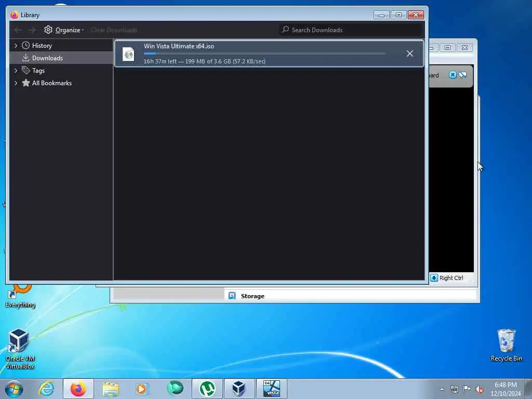Image resolution: width=532 pixels, height=399 pixels.
Task: Click the Clear Downloads button
Action: click(x=114, y=30)
